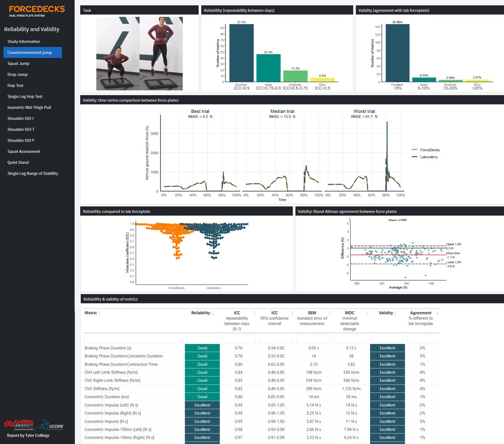The width and height of the screenshot is (504, 444).
Task: Select Concentric Impulse (Right) [N s] row
Action: 261,413
